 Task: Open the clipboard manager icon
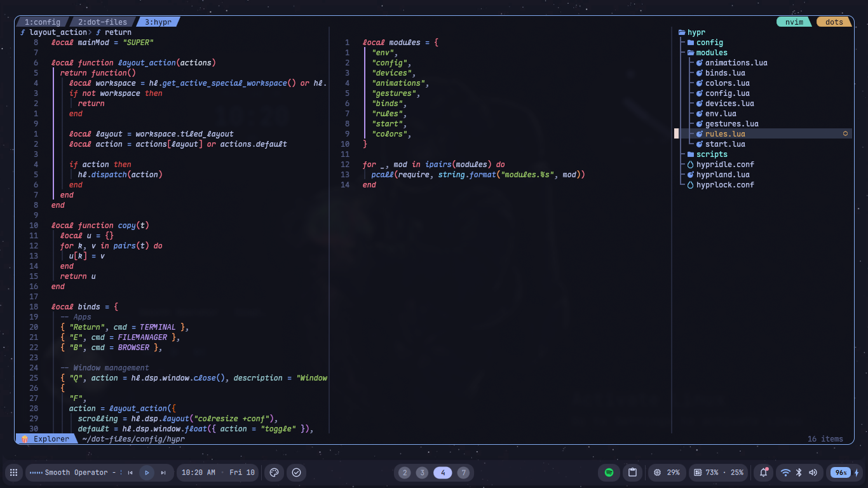click(x=632, y=473)
